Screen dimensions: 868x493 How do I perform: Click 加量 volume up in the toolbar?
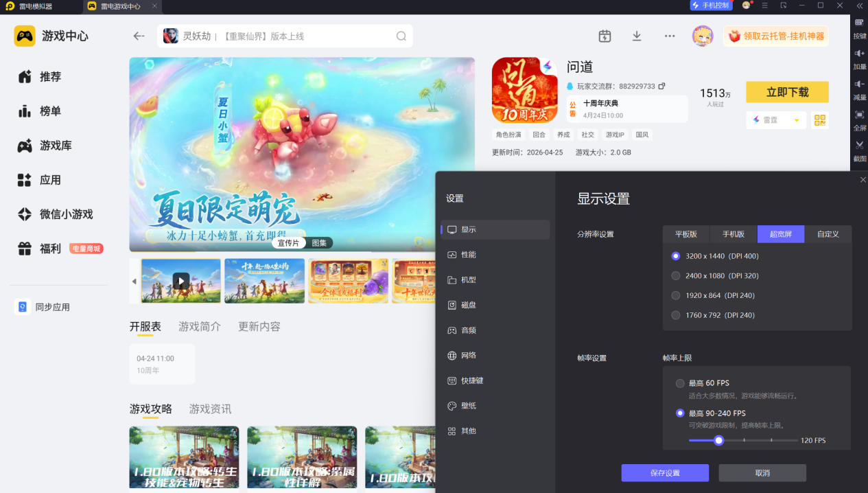[x=859, y=59]
